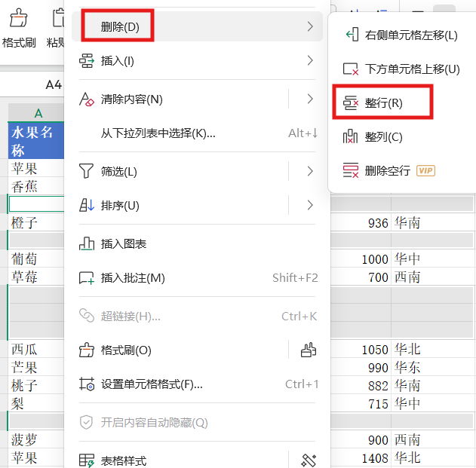This screenshot has height=468, width=476.
Task: Choose 整列(C) to delete entire column
Action: click(x=402, y=137)
